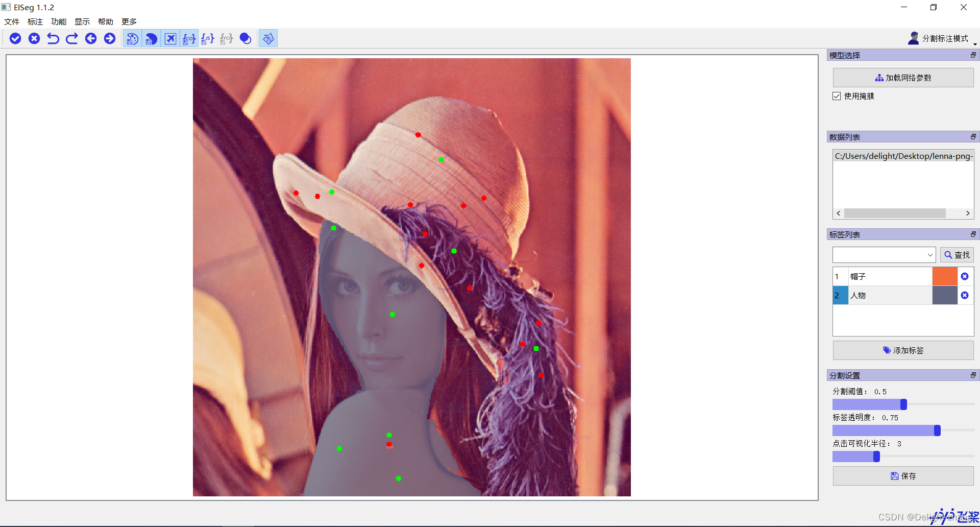Click the clear points X icon
980x527 pixels.
[x=34, y=38]
